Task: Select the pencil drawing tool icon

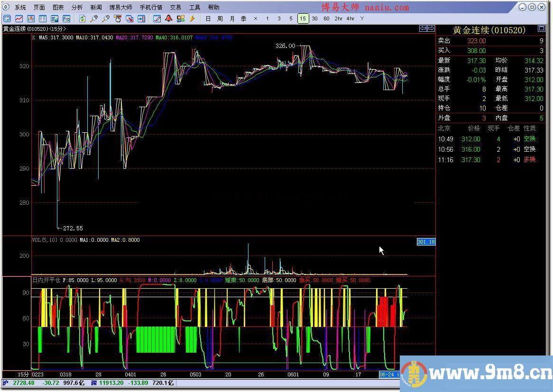Action: tap(157, 18)
